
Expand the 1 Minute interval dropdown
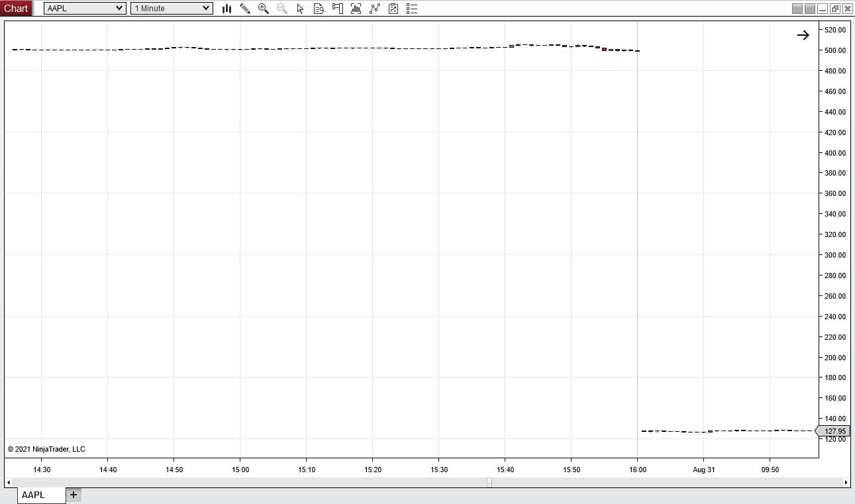click(171, 8)
